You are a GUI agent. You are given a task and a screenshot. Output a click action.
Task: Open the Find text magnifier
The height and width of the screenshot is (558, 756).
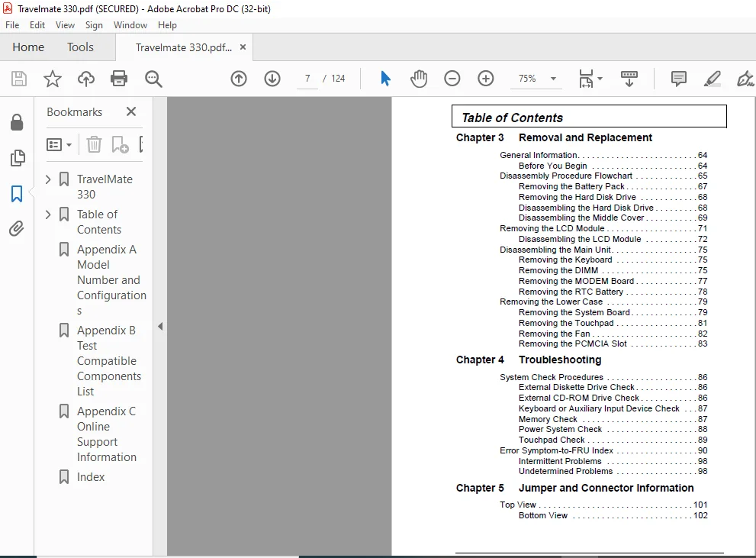point(153,79)
